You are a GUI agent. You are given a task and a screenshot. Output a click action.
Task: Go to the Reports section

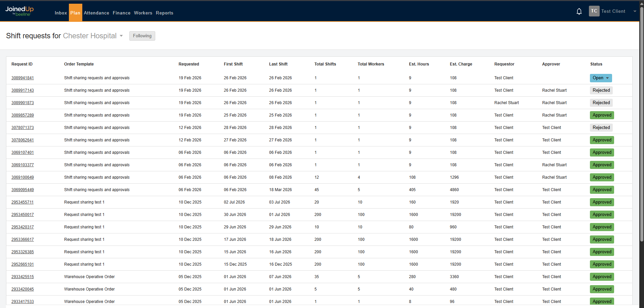(x=164, y=13)
